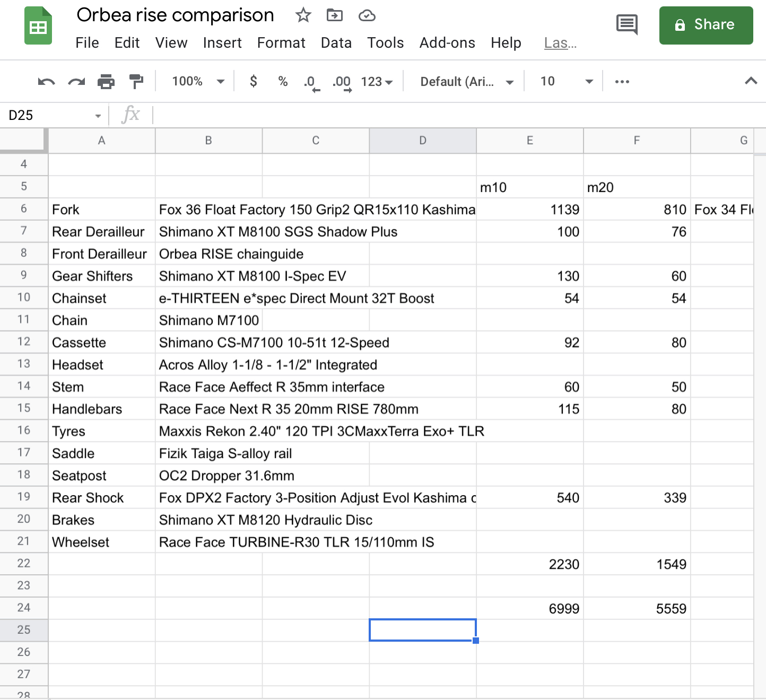Viewport: 766px width, 700px height.
Task: Select the Rear Shock value 540
Action: coord(530,498)
